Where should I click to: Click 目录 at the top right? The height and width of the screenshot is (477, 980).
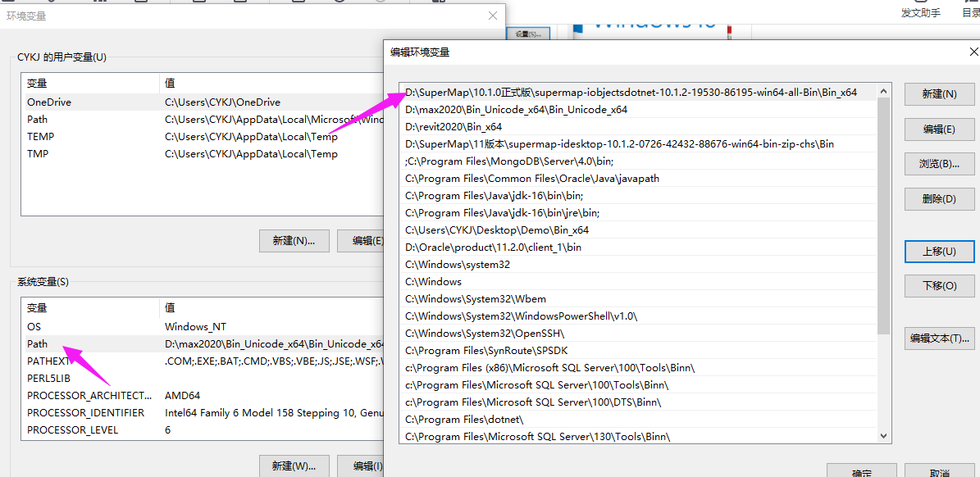point(971,14)
